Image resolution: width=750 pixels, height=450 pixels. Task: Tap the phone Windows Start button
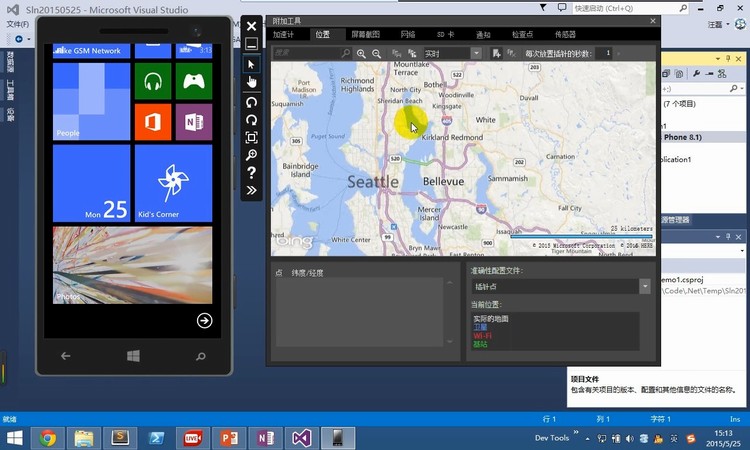(133, 356)
